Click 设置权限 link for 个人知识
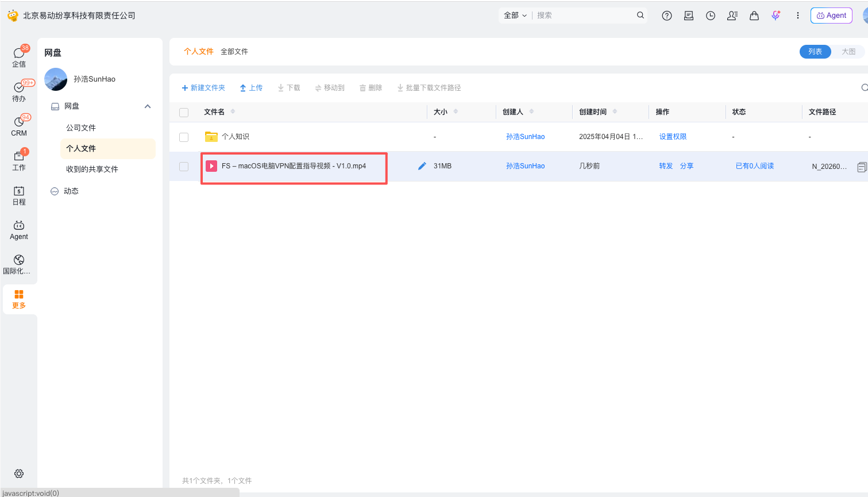Screen dimensions: 868x497 pyautogui.click(x=673, y=137)
